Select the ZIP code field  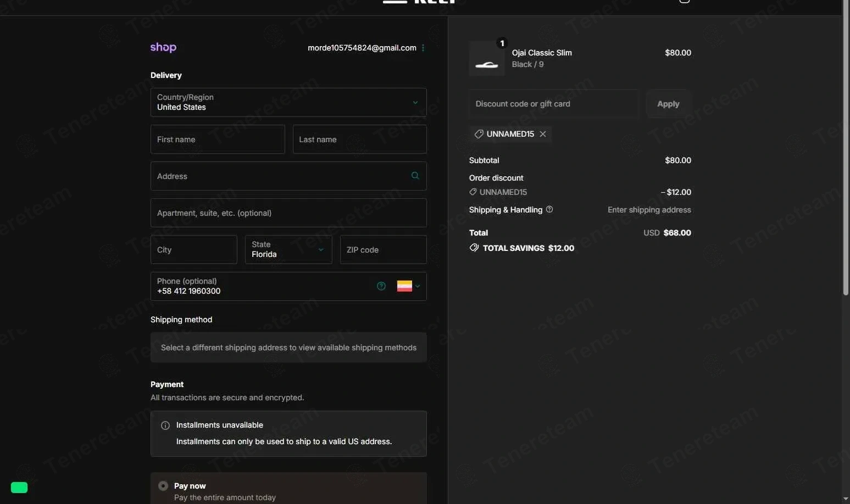(x=383, y=250)
